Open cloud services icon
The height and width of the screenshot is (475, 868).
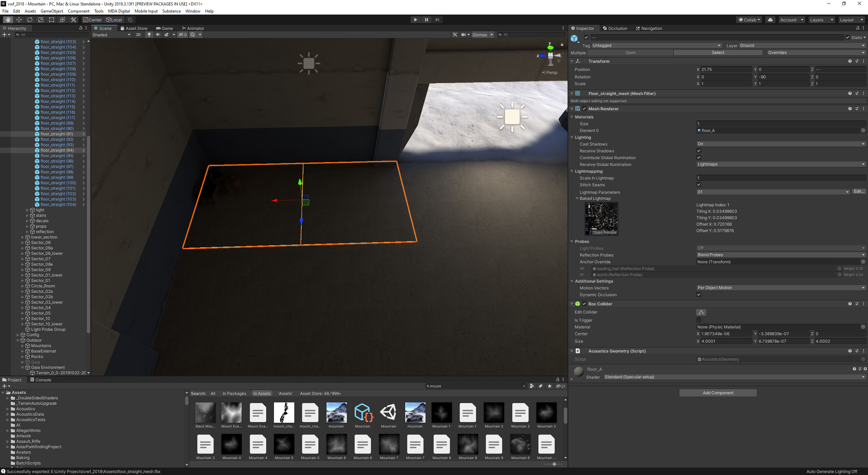tap(770, 20)
